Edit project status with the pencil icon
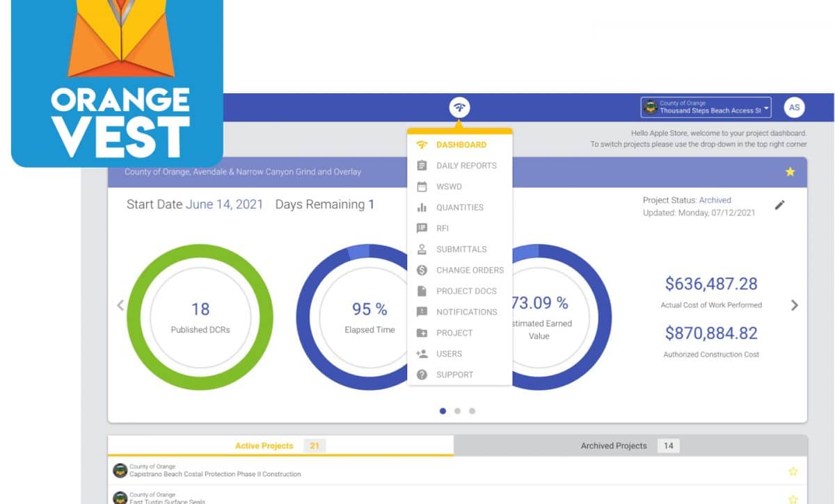835x504 pixels. tap(780, 204)
